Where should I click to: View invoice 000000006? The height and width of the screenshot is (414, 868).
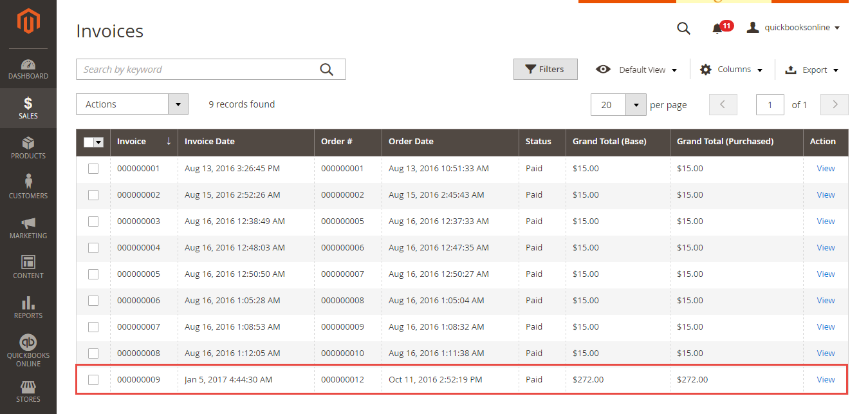[x=826, y=301]
